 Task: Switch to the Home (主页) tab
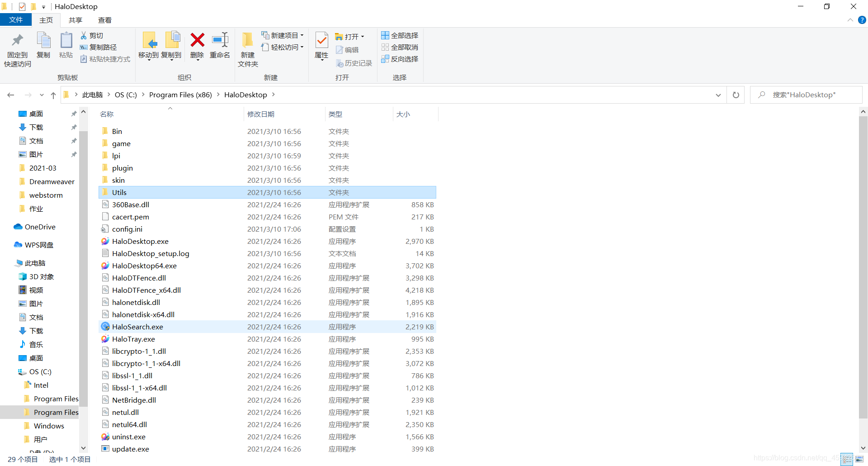point(46,20)
